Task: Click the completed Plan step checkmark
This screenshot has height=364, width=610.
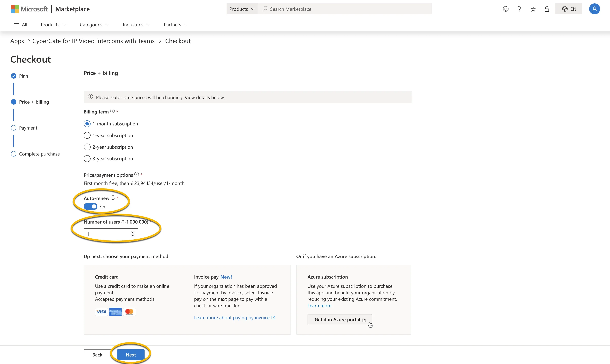Action: (x=14, y=76)
